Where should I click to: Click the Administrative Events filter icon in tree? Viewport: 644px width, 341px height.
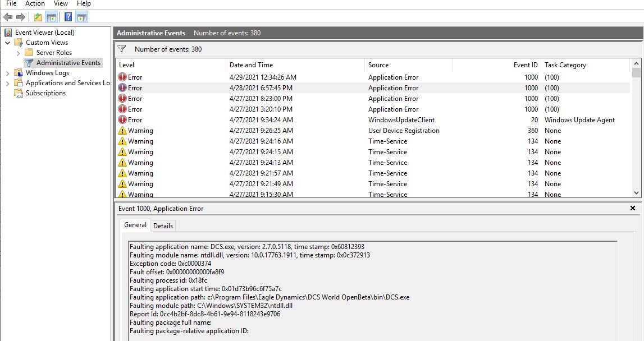[29, 63]
